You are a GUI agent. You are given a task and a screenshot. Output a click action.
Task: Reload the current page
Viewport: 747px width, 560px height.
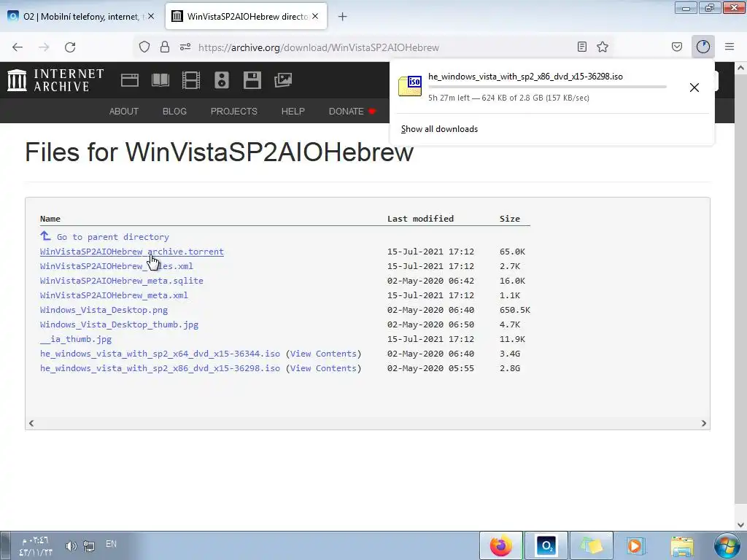coord(70,47)
